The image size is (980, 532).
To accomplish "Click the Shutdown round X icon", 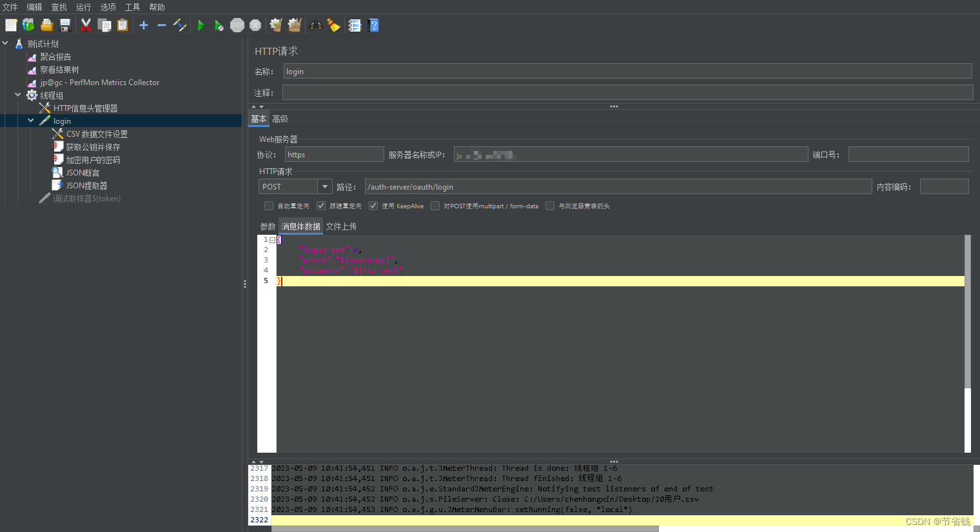I will (x=255, y=25).
